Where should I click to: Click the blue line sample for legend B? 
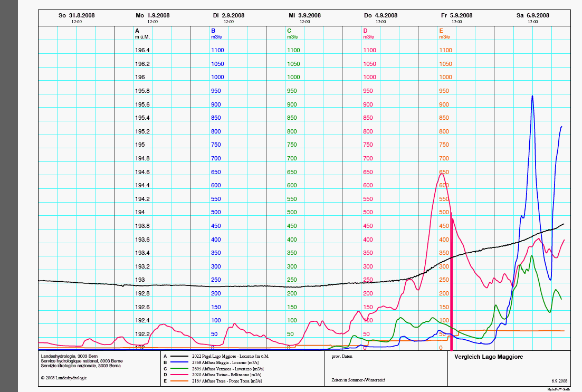(x=179, y=362)
